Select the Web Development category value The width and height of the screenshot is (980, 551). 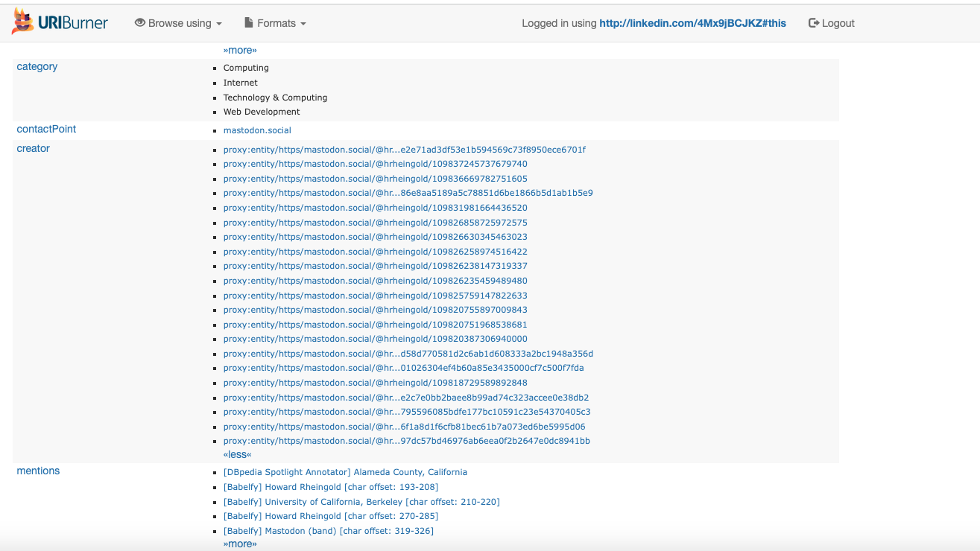pyautogui.click(x=262, y=112)
